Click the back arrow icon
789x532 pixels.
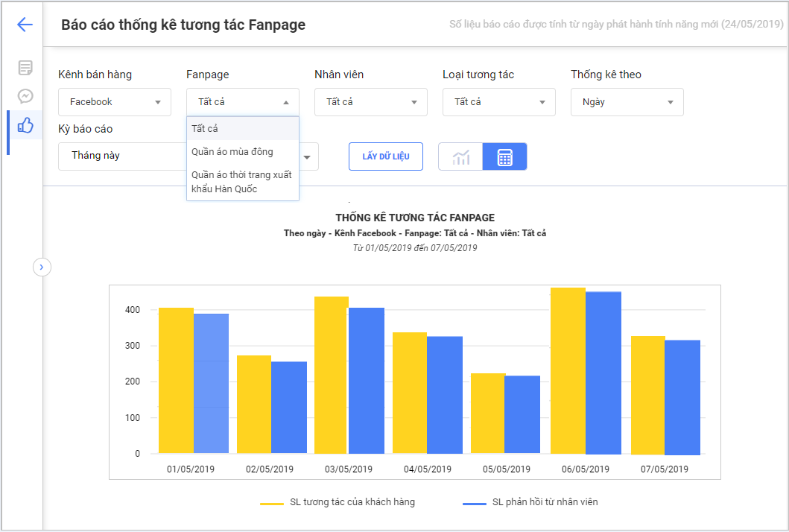[25, 25]
